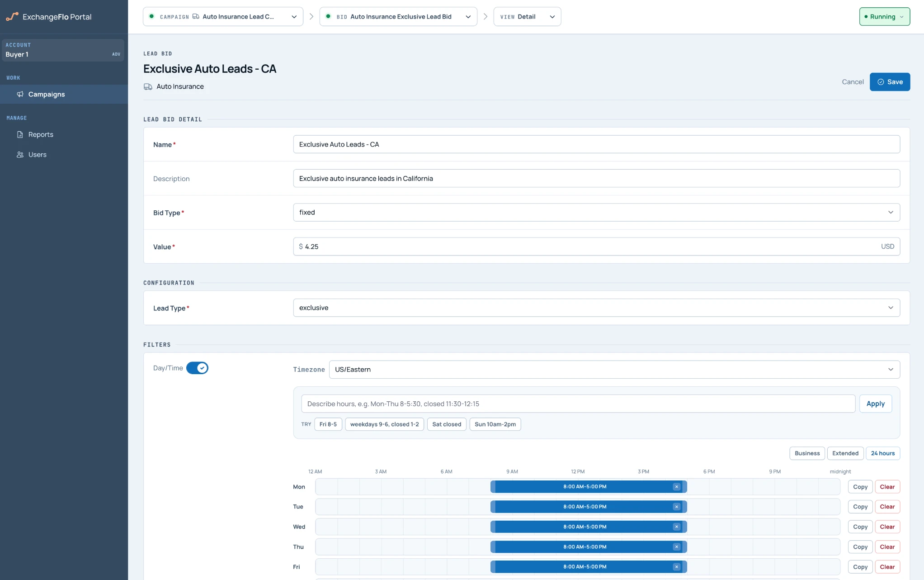Select the 24 hours preset

pos(882,453)
